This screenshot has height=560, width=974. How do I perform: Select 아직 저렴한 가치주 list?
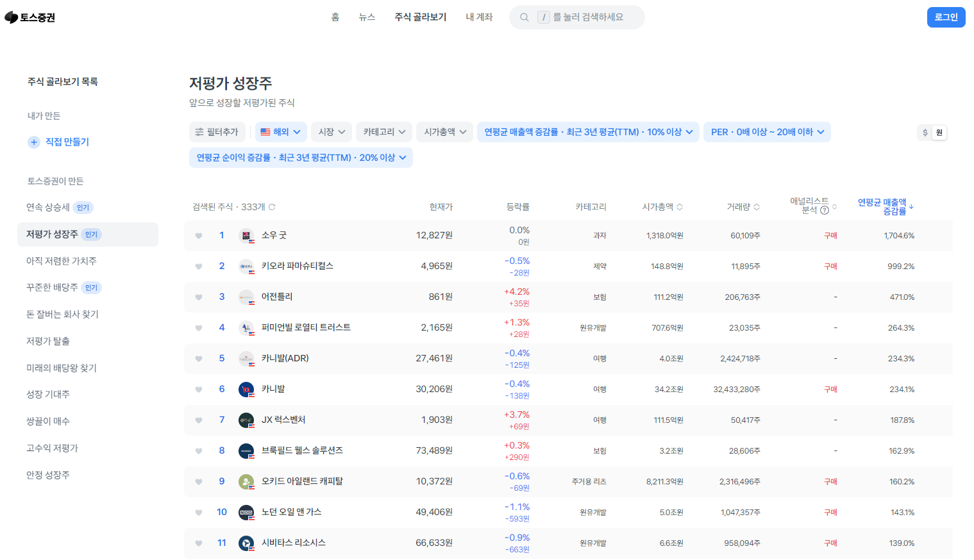click(x=88, y=261)
